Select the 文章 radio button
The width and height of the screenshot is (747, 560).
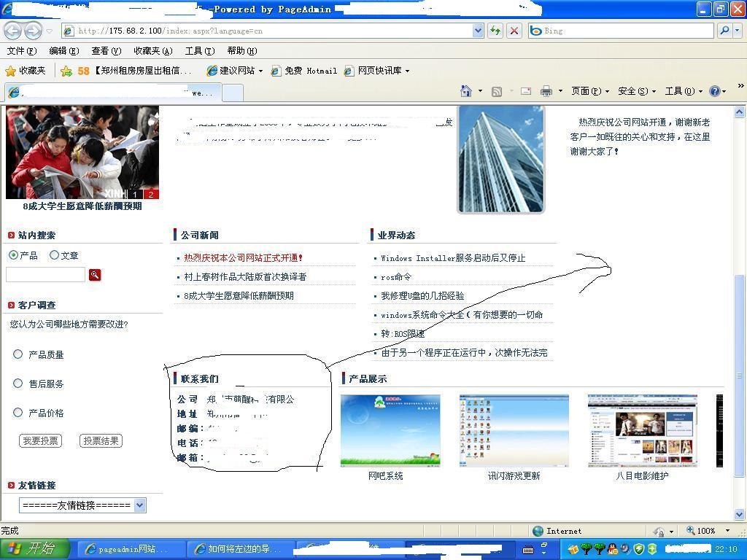click(x=54, y=255)
